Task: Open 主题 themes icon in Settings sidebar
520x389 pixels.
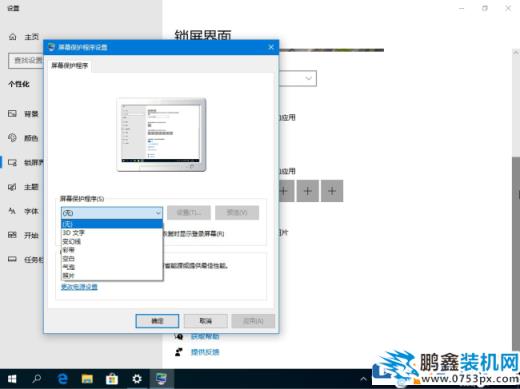Action: pos(12,187)
